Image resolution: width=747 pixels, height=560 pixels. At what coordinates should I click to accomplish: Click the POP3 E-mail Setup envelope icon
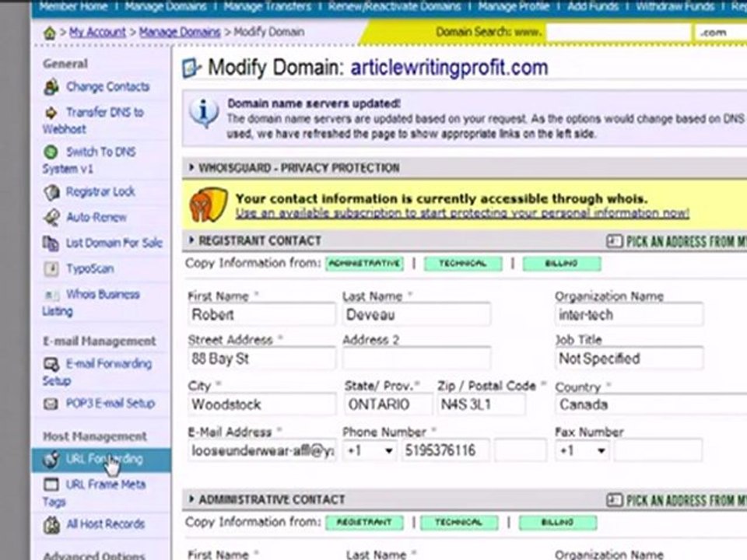pyautogui.click(x=51, y=404)
